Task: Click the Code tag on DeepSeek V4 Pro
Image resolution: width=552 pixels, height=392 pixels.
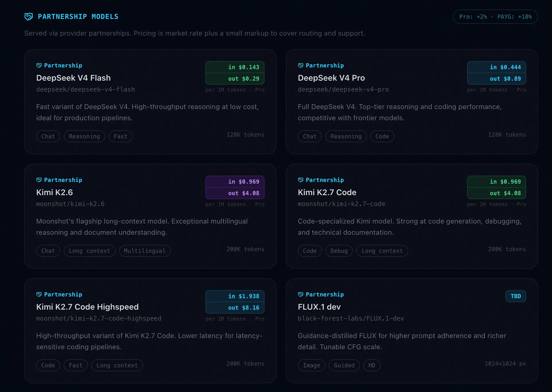Action: click(382, 136)
